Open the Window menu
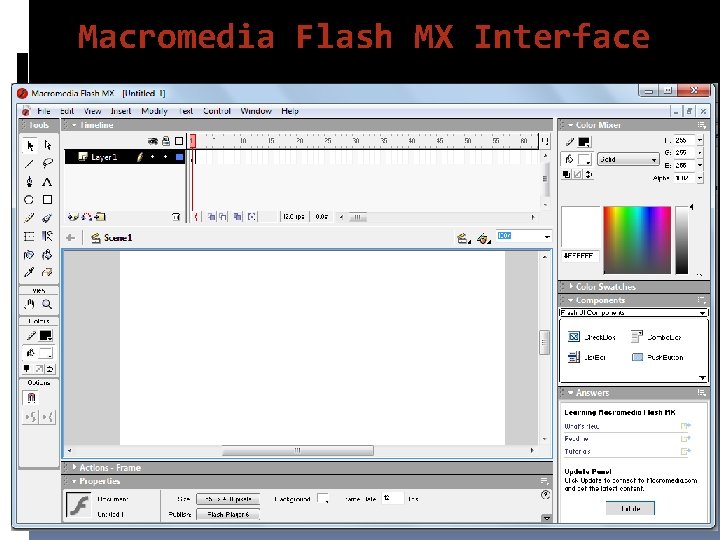 [x=256, y=111]
